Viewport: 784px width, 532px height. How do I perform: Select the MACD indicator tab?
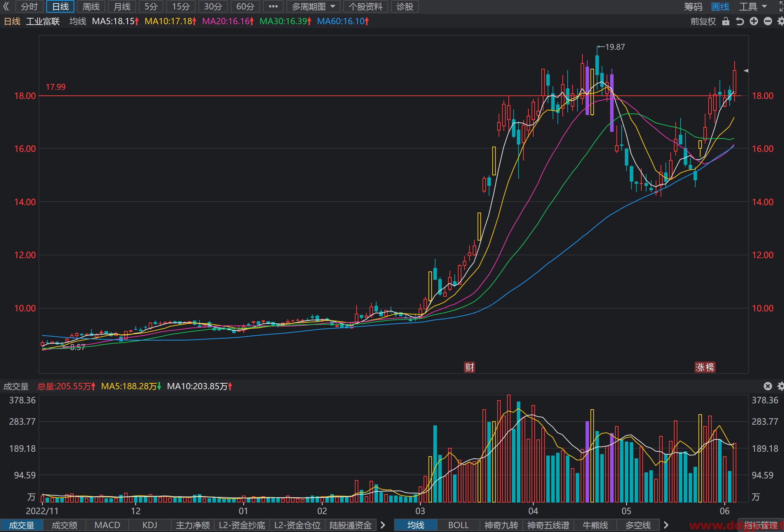click(107, 525)
